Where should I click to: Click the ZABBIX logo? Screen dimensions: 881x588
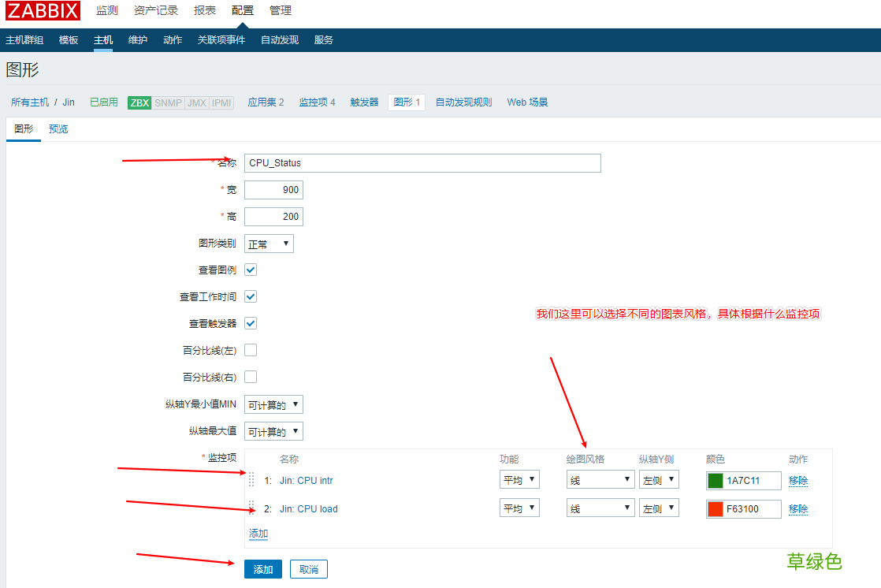tap(43, 11)
